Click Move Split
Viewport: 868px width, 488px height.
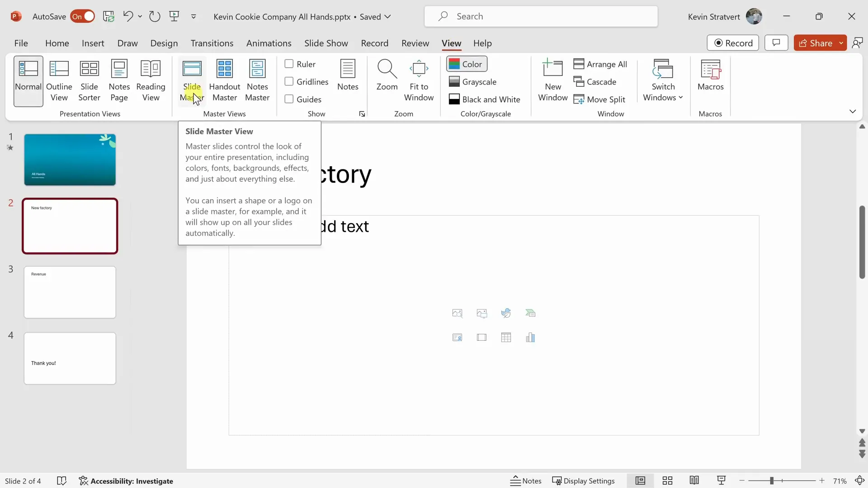599,99
